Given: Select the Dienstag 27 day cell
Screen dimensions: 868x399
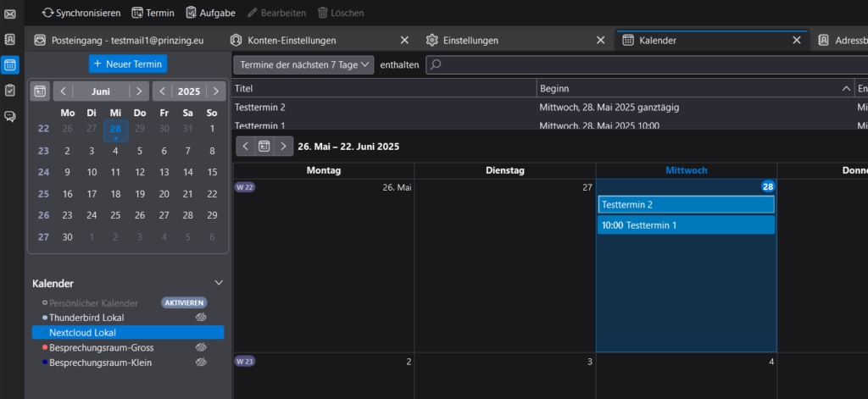Looking at the screenshot, I should [505, 266].
